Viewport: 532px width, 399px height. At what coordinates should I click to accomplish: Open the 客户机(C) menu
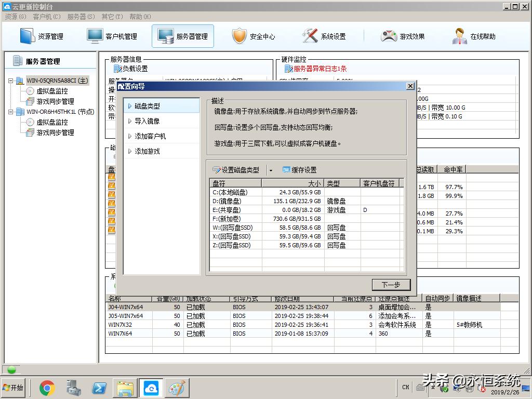(46, 17)
